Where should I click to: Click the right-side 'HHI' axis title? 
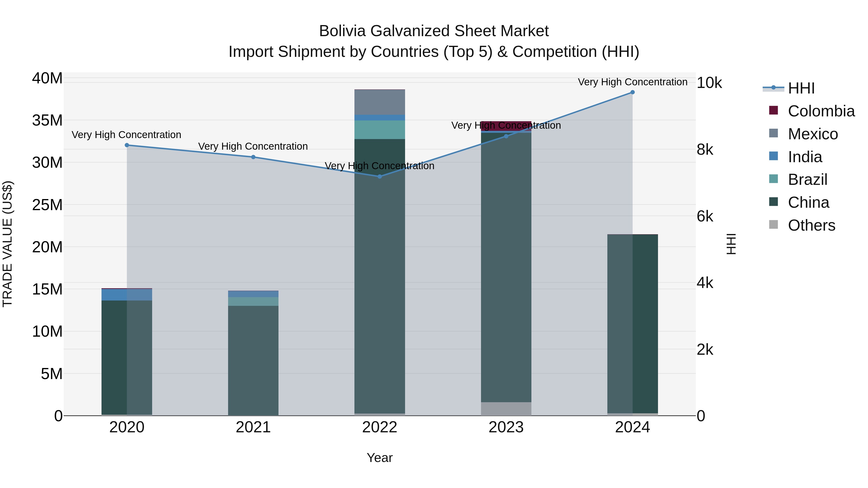point(731,244)
